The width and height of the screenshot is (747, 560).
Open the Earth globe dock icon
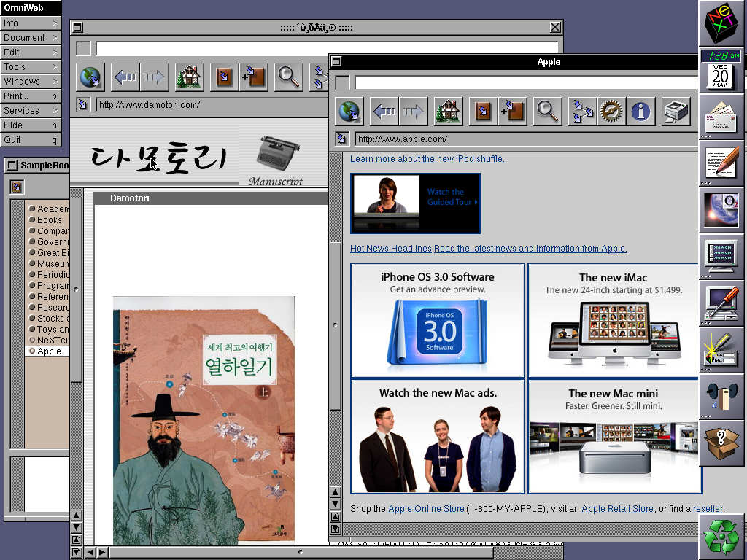(x=721, y=209)
